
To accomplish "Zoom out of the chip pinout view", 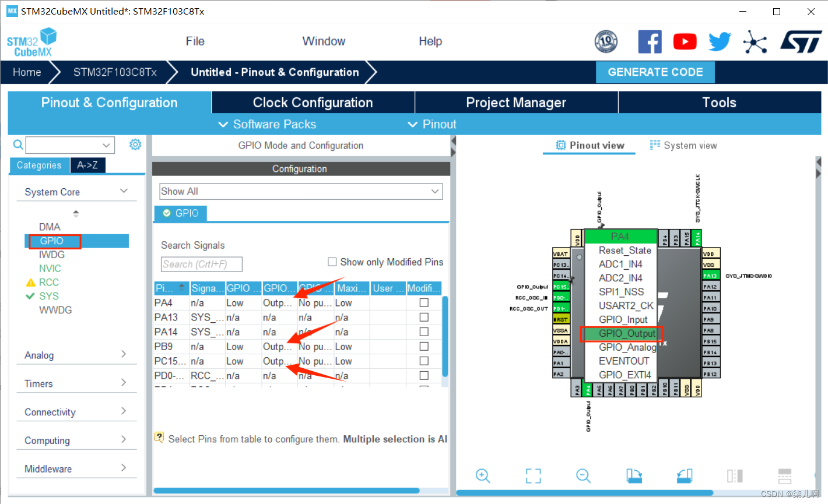I will 584,475.
